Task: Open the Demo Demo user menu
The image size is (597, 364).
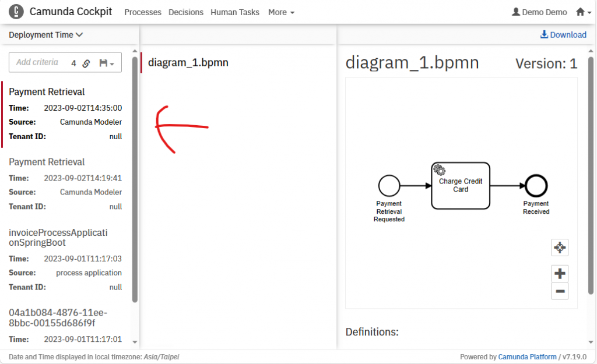Action: [x=539, y=12]
